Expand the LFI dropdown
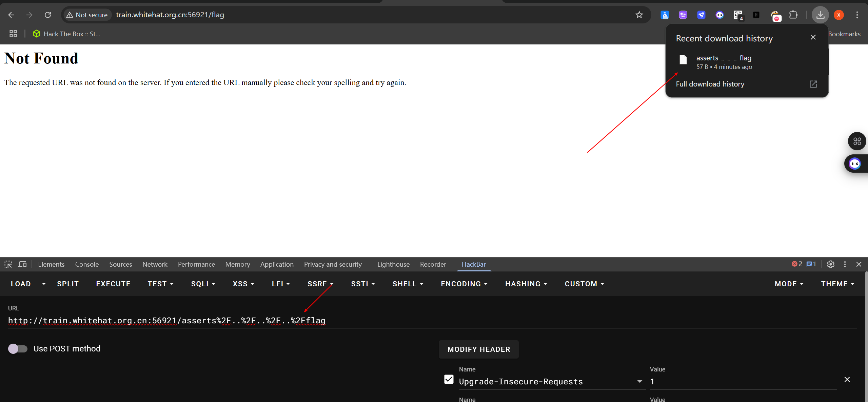Image resolution: width=868 pixels, height=402 pixels. click(x=281, y=284)
